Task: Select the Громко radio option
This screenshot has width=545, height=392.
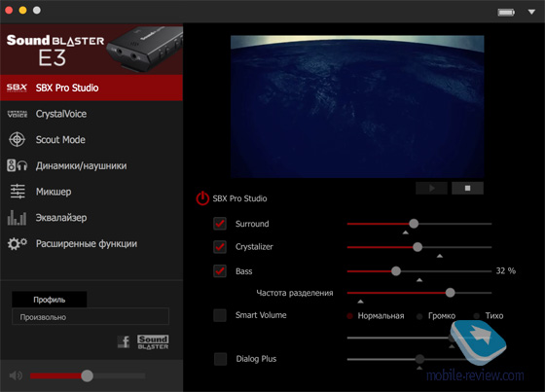Action: (x=419, y=316)
